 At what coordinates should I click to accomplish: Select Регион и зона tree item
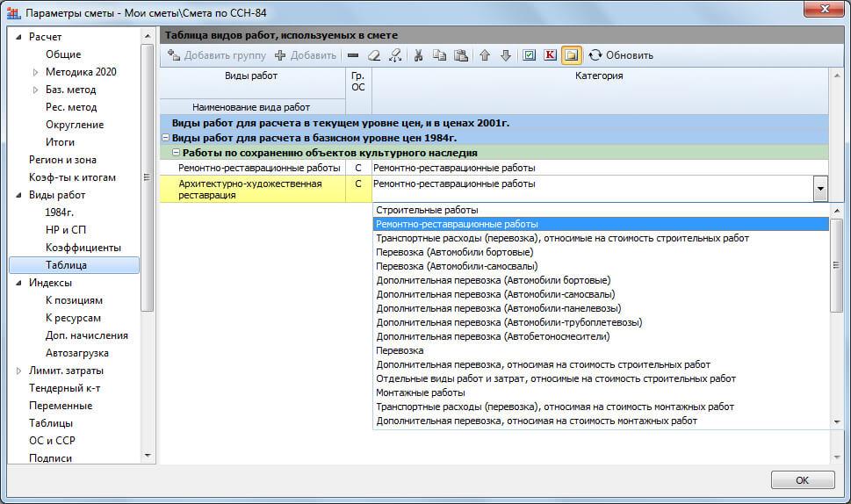point(62,160)
